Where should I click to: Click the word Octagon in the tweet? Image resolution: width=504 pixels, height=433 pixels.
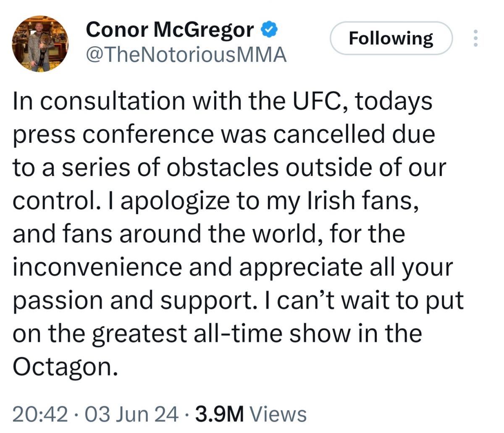[x=61, y=366]
